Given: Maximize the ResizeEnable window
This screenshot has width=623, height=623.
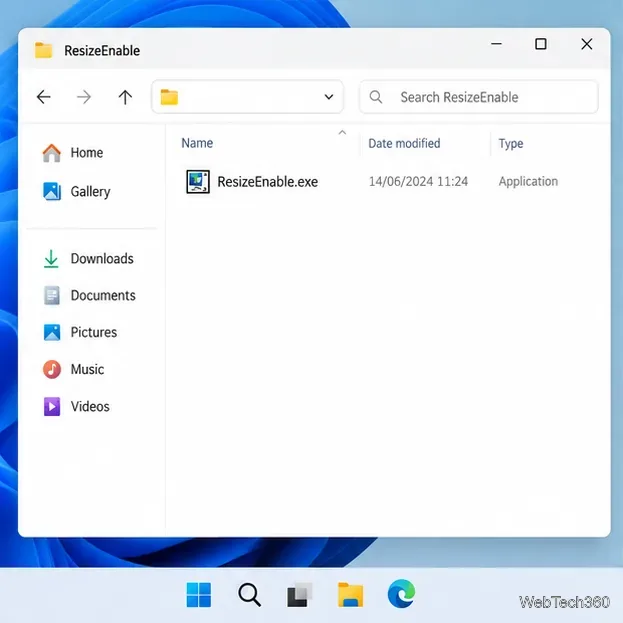Looking at the screenshot, I should pos(541,44).
